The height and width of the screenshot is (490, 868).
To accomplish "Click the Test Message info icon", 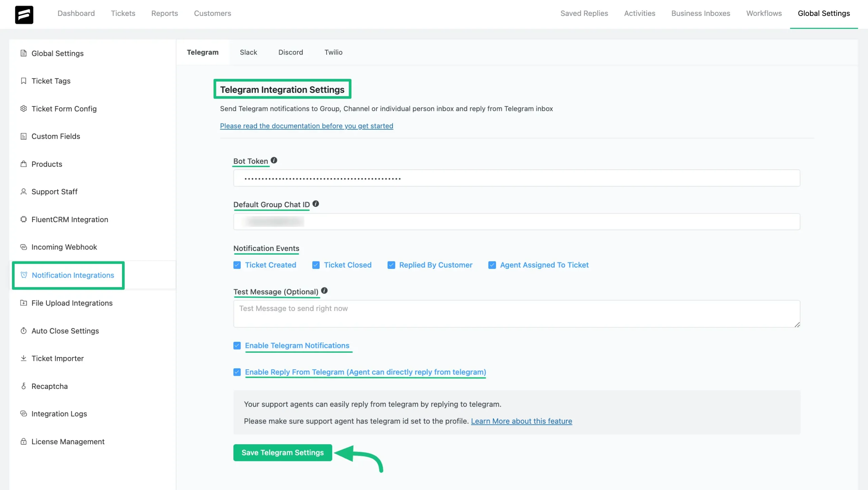I will point(324,291).
